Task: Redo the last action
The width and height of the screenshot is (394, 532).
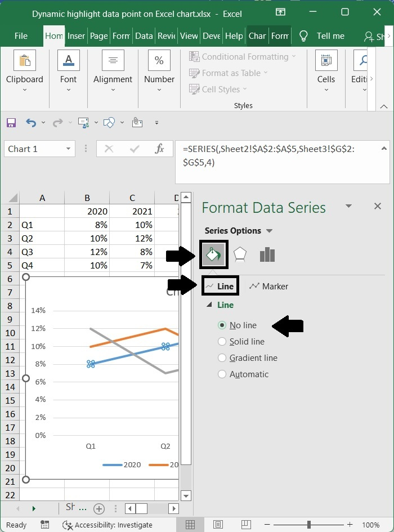Action: (x=57, y=123)
